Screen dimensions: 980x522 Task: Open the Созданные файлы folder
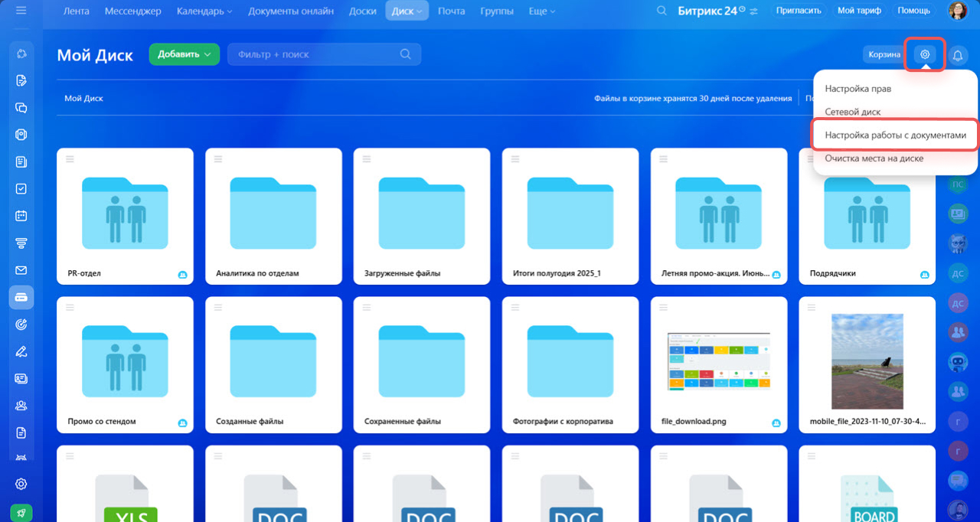pos(273,365)
